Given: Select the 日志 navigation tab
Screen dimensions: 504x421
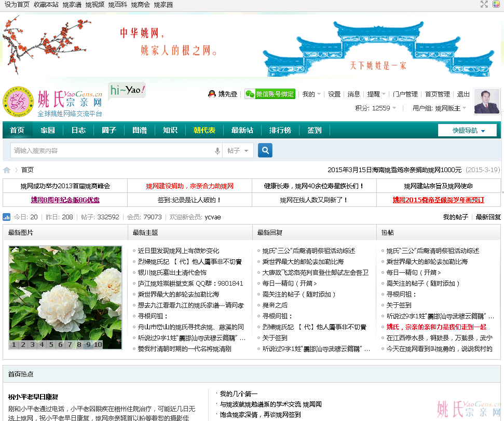Looking at the screenshot, I should 78,130.
